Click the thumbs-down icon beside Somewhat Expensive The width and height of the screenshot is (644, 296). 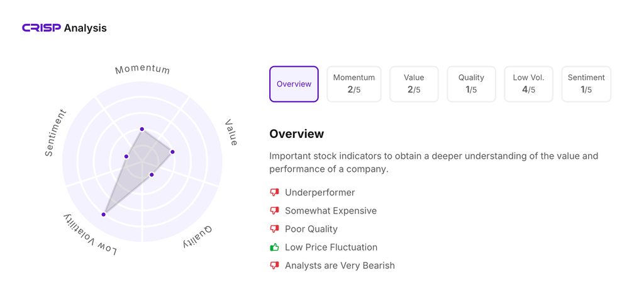[274, 210]
